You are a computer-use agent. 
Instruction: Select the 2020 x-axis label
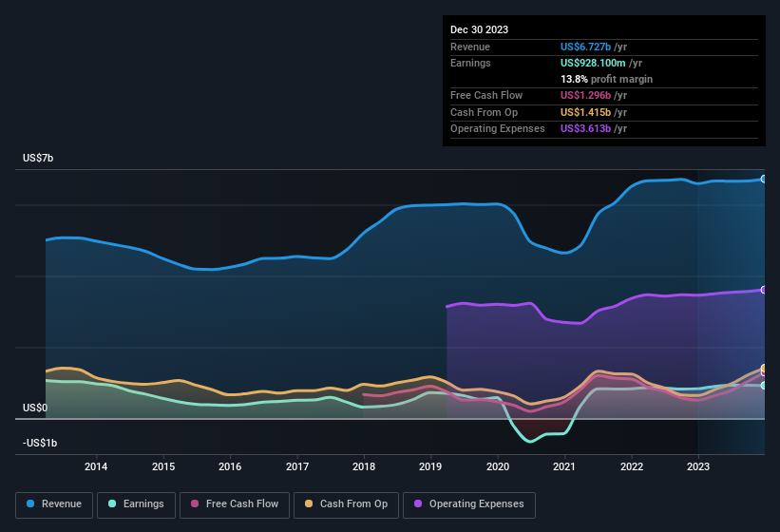[498, 466]
